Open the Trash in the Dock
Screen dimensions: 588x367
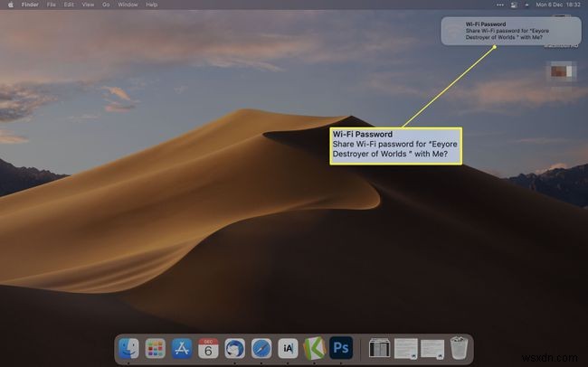(459, 348)
